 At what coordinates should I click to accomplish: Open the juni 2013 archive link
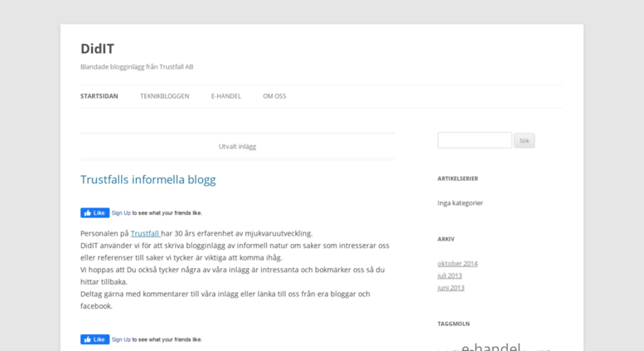click(x=451, y=288)
